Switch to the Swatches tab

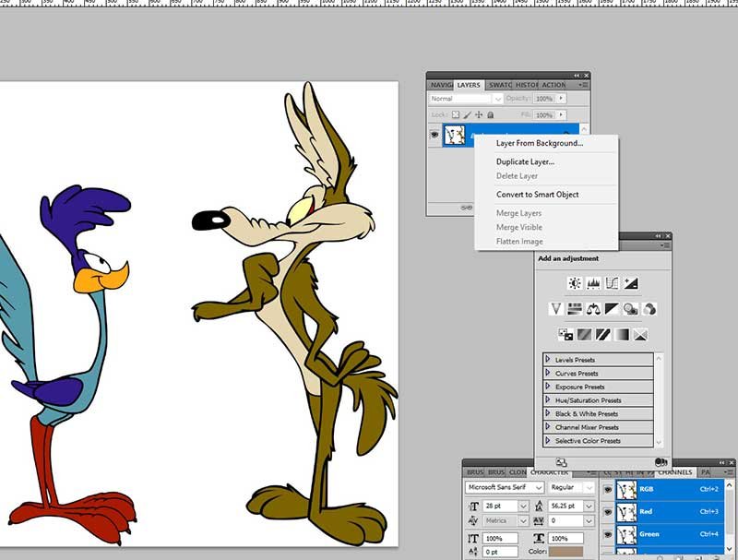click(499, 85)
